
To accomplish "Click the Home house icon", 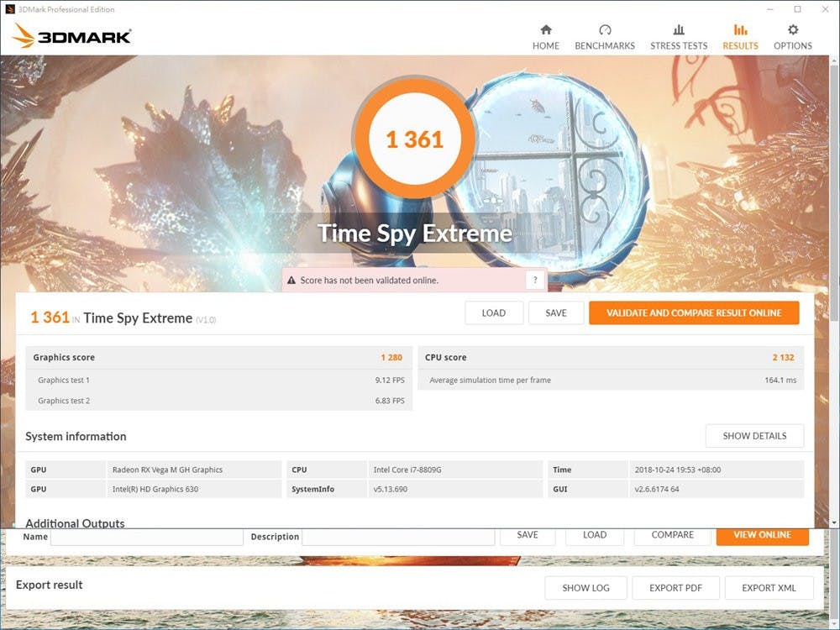I will coord(546,30).
